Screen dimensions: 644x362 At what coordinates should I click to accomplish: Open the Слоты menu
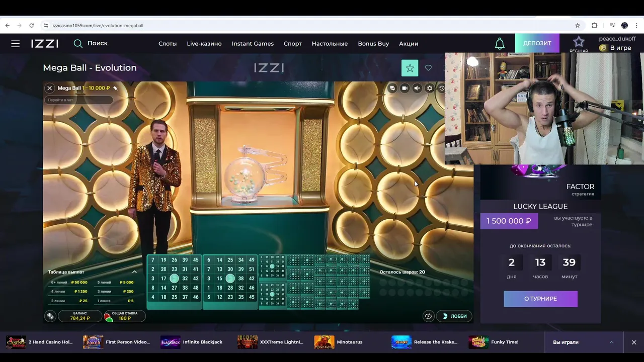point(168,44)
